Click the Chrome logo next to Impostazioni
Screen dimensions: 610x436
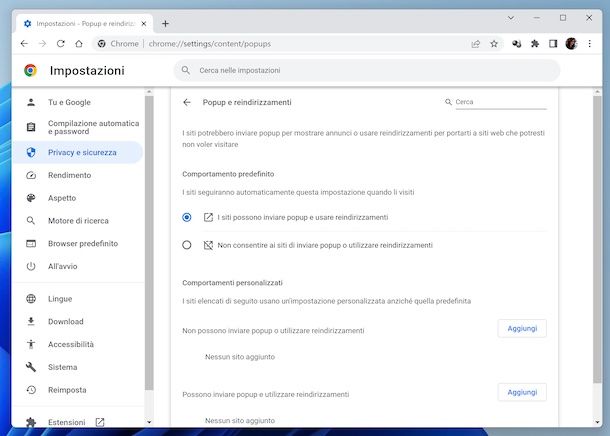pos(30,70)
